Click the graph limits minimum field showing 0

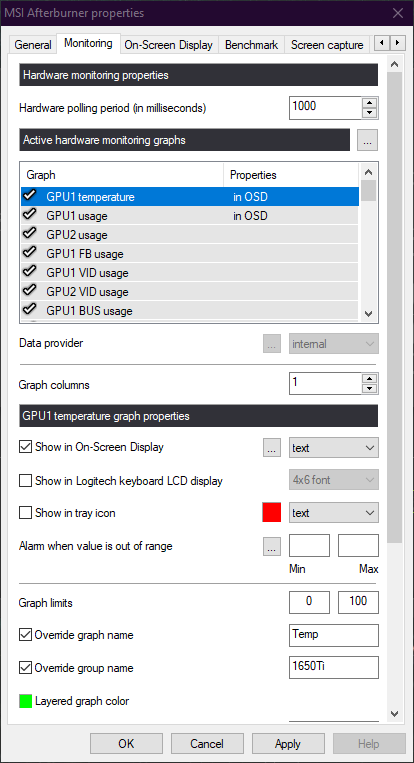click(309, 602)
